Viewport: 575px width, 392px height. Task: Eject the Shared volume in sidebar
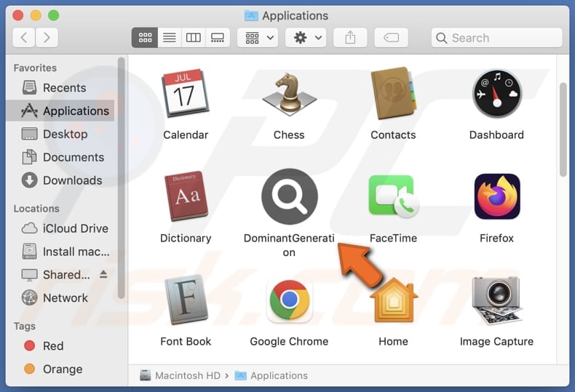[x=103, y=274]
